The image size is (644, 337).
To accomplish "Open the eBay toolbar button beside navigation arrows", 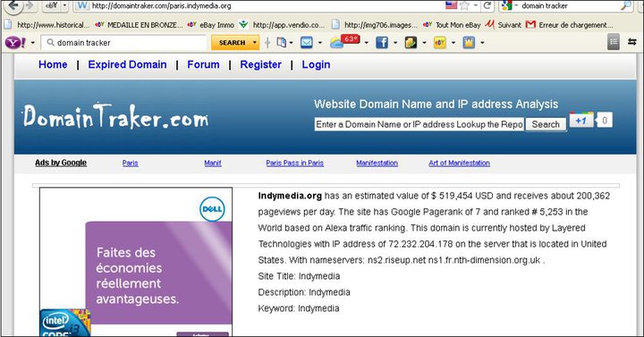I will (x=52, y=5).
